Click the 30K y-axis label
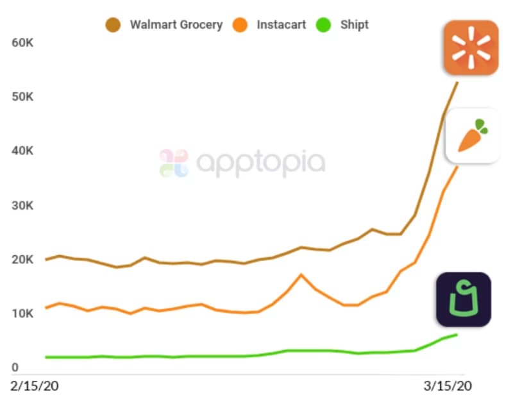This screenshot has height=420, width=513. point(22,205)
